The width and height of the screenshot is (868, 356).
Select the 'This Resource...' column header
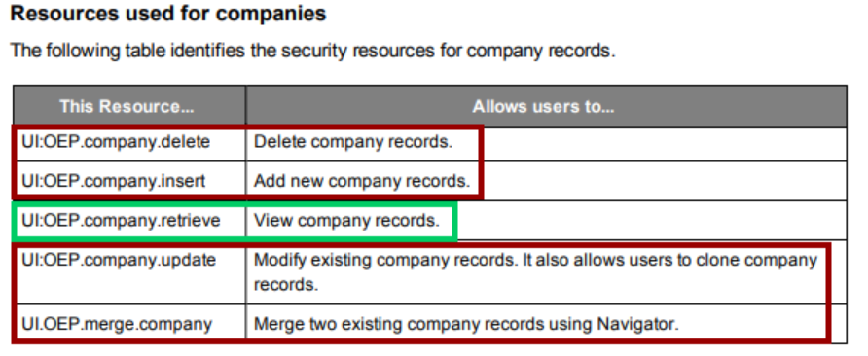coord(127,106)
